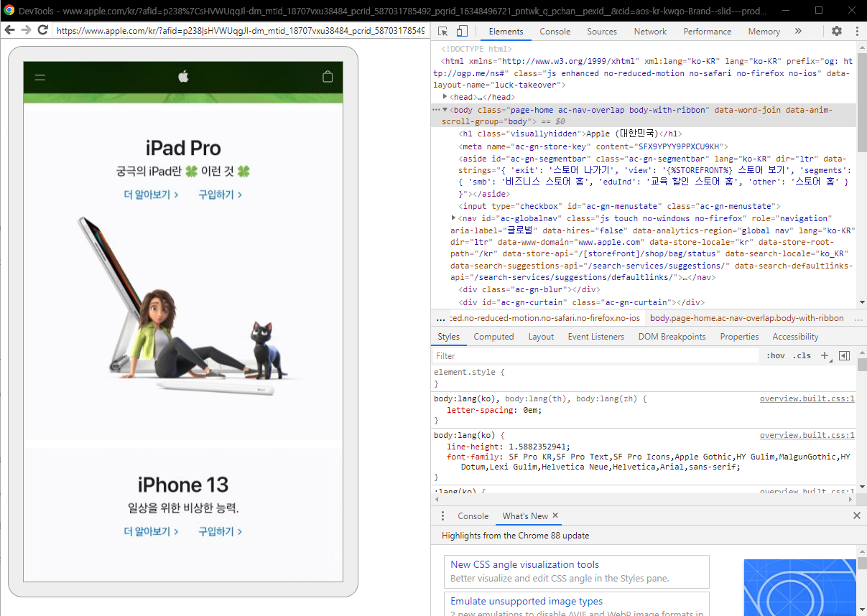This screenshot has width=867, height=616.
Task: Open overview.built.css:1 link for line-height rule
Action: click(807, 435)
